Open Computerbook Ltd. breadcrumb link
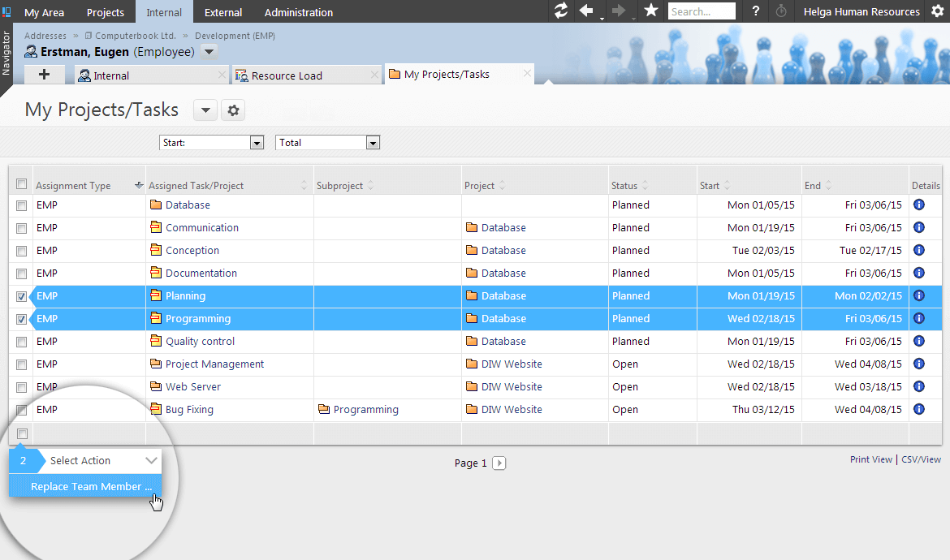950x560 pixels. click(135, 36)
